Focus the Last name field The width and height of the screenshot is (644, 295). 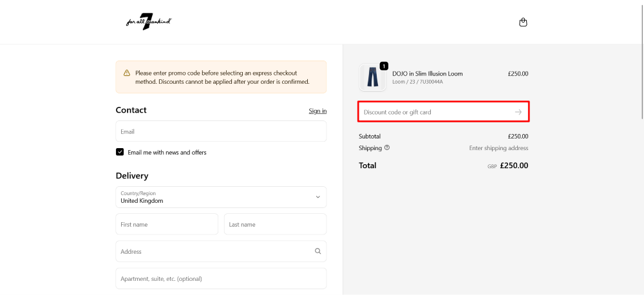tap(275, 224)
